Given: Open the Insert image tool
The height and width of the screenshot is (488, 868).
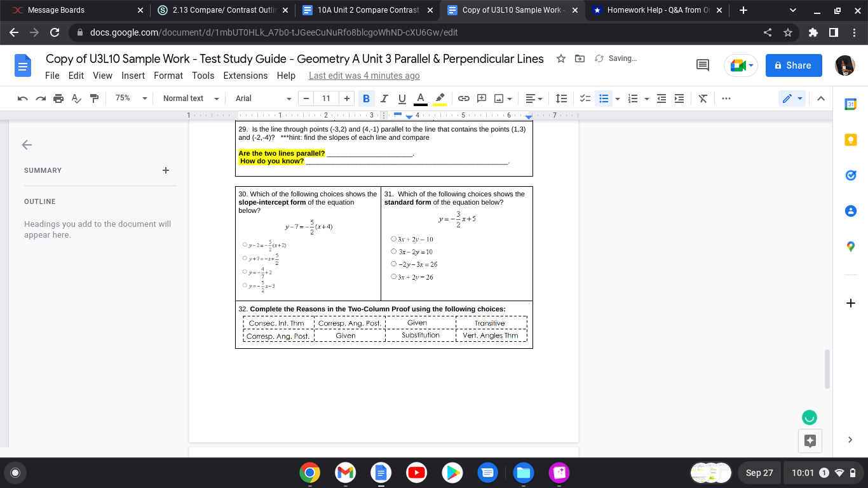Looking at the screenshot, I should coord(498,98).
